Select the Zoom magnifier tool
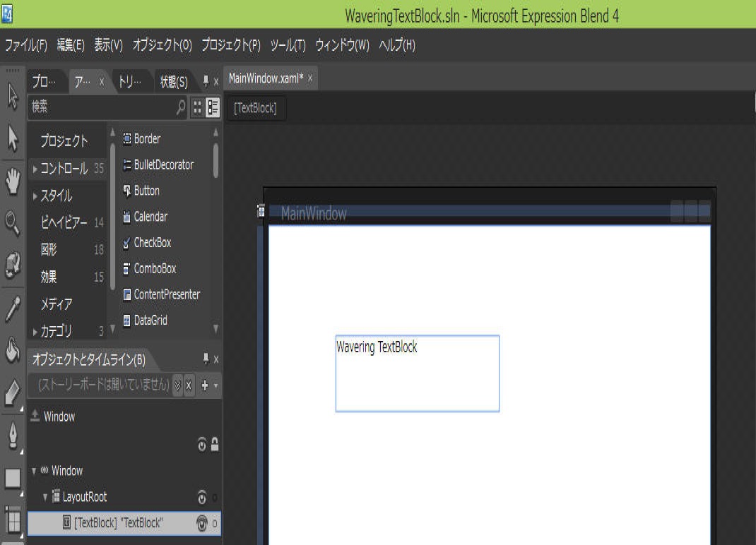756x545 pixels. (13, 224)
